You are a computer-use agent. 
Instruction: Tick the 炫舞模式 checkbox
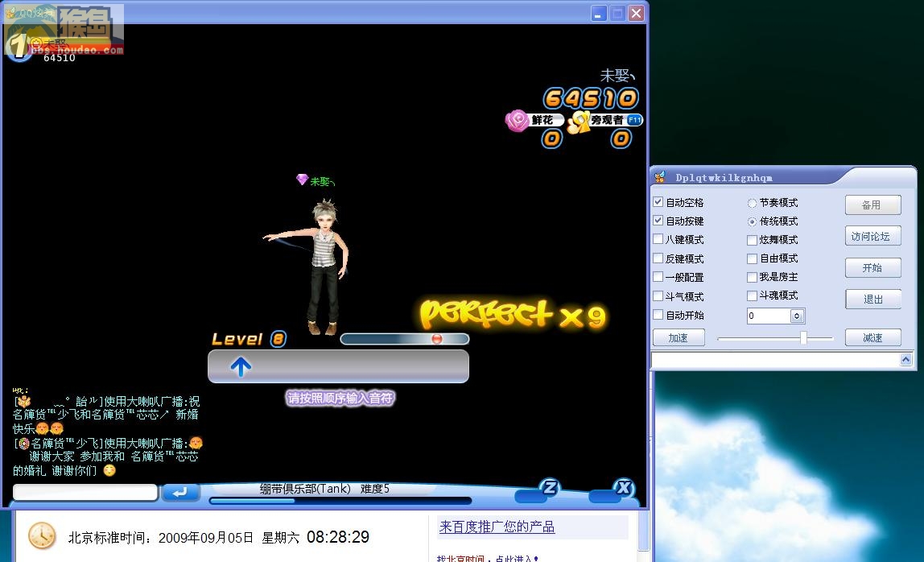(752, 240)
